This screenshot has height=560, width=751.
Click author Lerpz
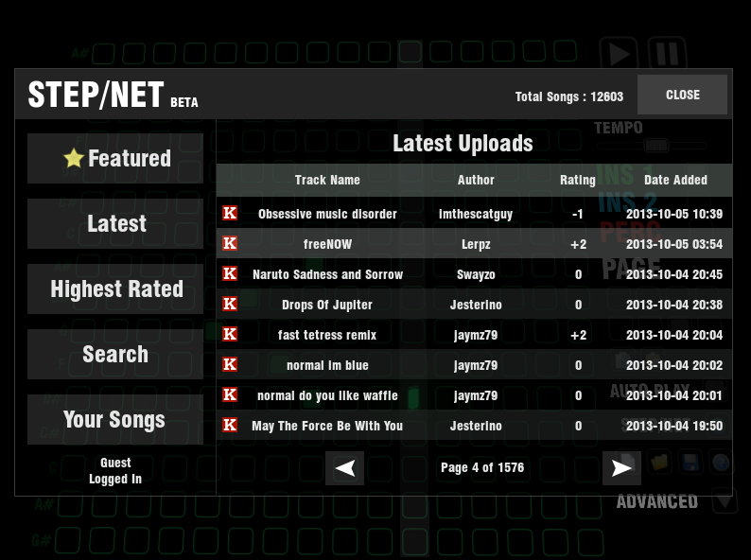pyautogui.click(x=476, y=245)
